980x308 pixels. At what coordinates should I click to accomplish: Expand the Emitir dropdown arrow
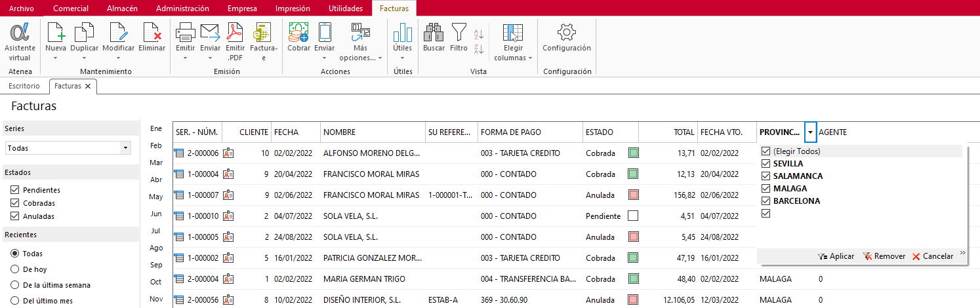click(185, 58)
